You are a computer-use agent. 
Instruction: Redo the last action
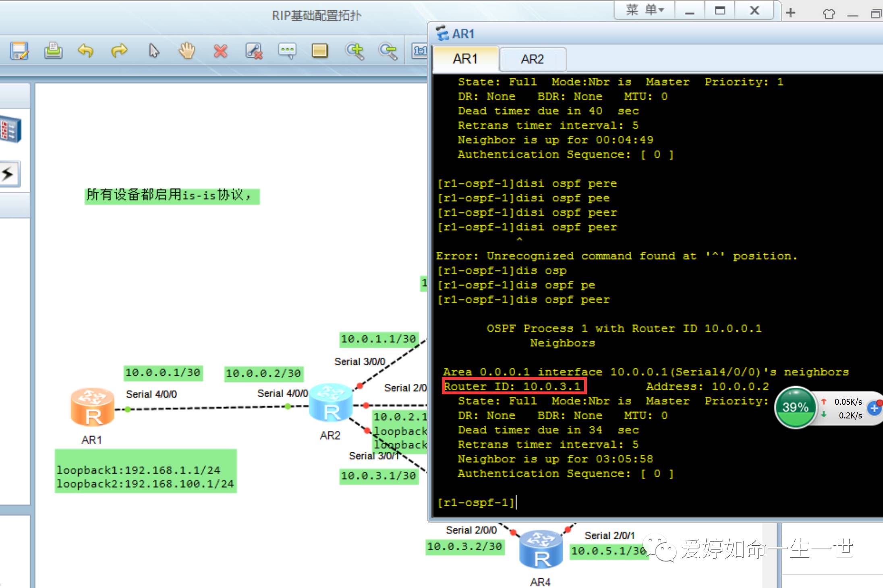pos(119,51)
